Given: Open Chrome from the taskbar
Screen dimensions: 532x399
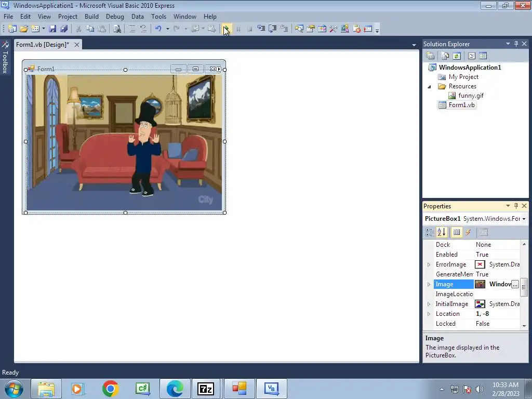Looking at the screenshot, I should [110, 389].
